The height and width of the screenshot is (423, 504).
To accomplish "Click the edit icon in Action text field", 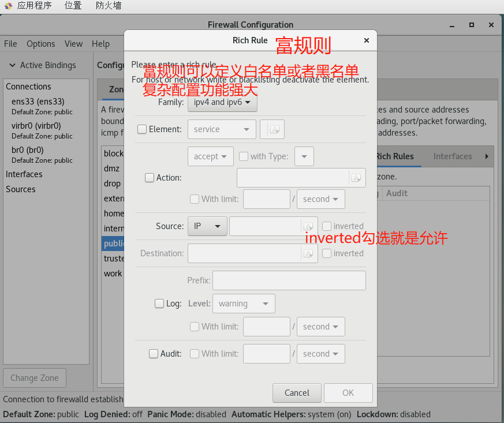I will click(356, 178).
